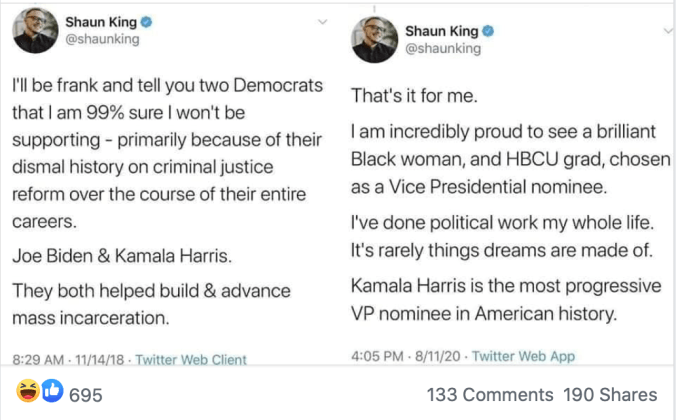Open the 4:05 PM 8/11/20 timestamp
Viewport: 676px width, 420px height.
[406, 356]
